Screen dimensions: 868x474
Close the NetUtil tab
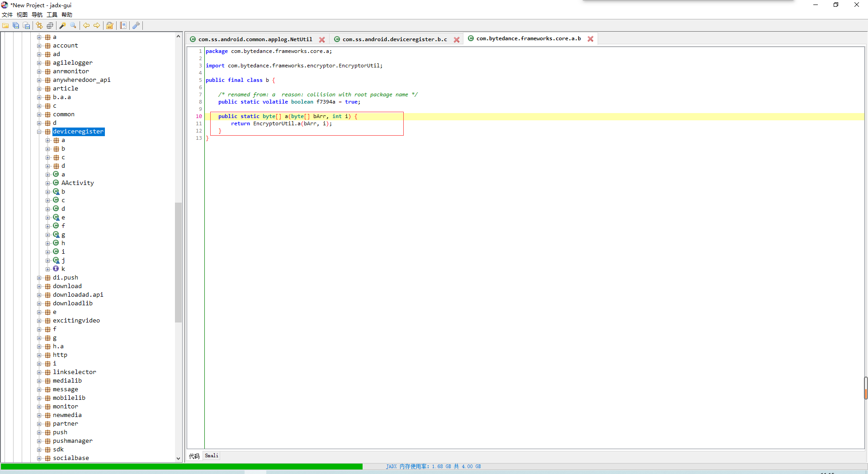tap(322, 40)
